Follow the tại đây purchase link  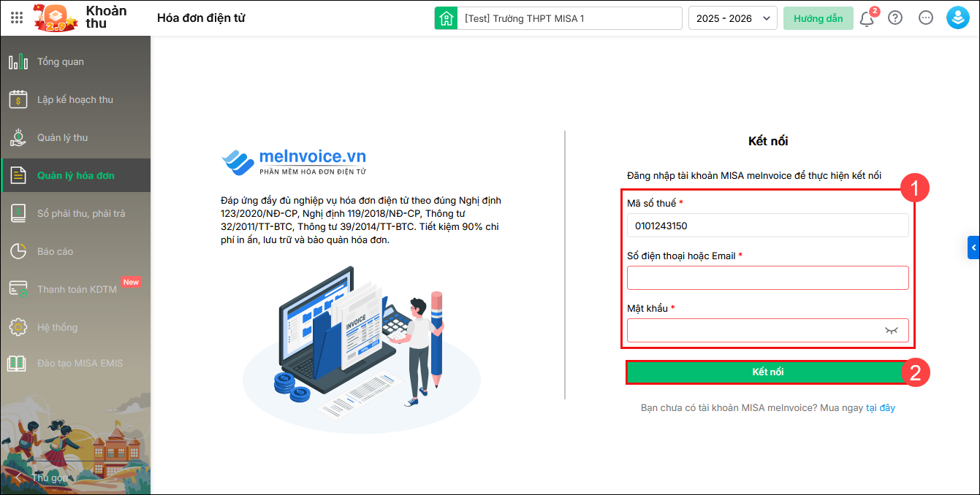881,408
